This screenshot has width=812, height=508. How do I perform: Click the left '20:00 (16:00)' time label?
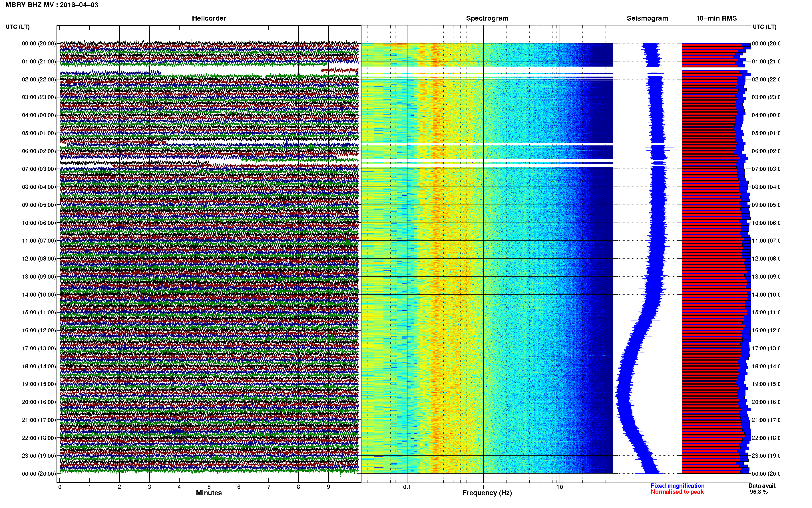(x=39, y=402)
